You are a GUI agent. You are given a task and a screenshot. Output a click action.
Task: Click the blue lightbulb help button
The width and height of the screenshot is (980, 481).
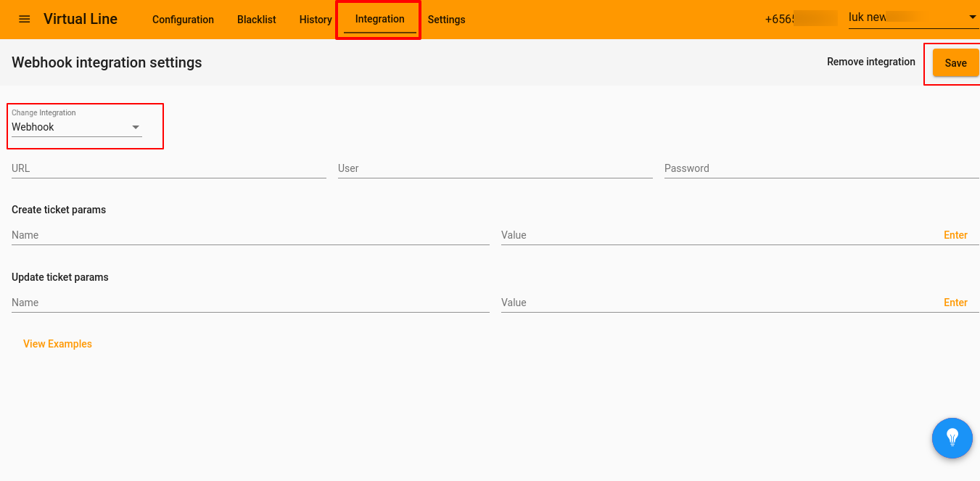[x=952, y=437]
